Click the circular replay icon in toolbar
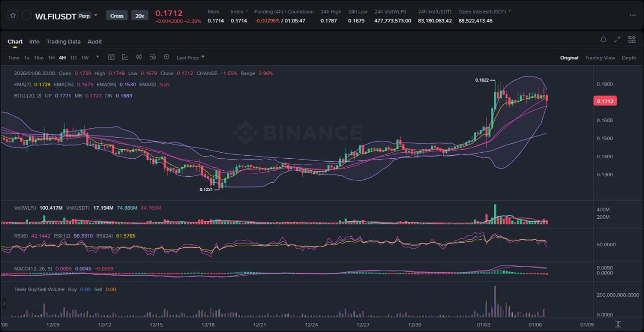 167,57
